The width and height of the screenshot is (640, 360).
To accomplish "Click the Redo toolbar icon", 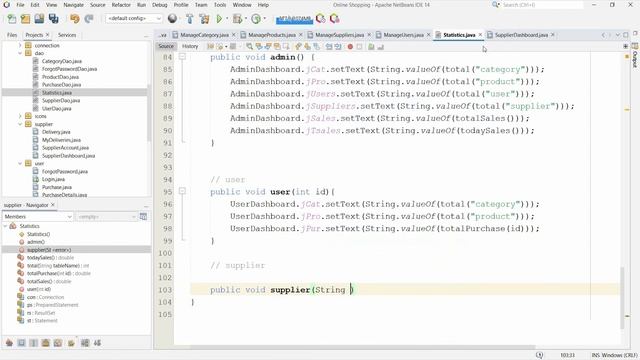I will point(89,19).
